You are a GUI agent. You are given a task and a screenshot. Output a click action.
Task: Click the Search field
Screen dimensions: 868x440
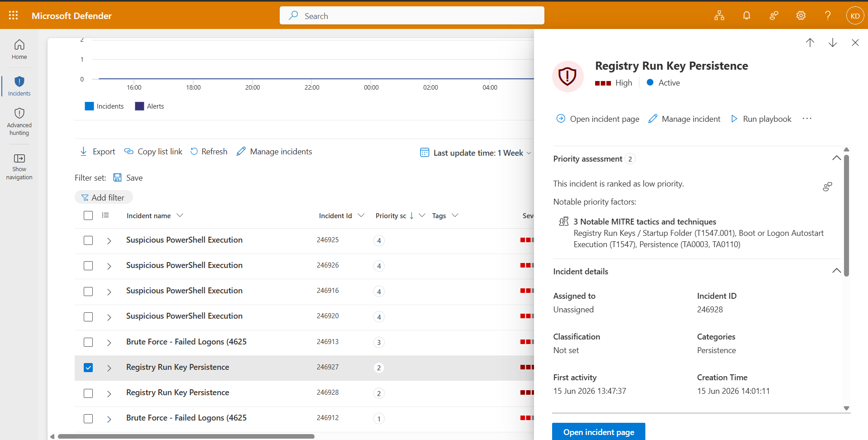(412, 16)
